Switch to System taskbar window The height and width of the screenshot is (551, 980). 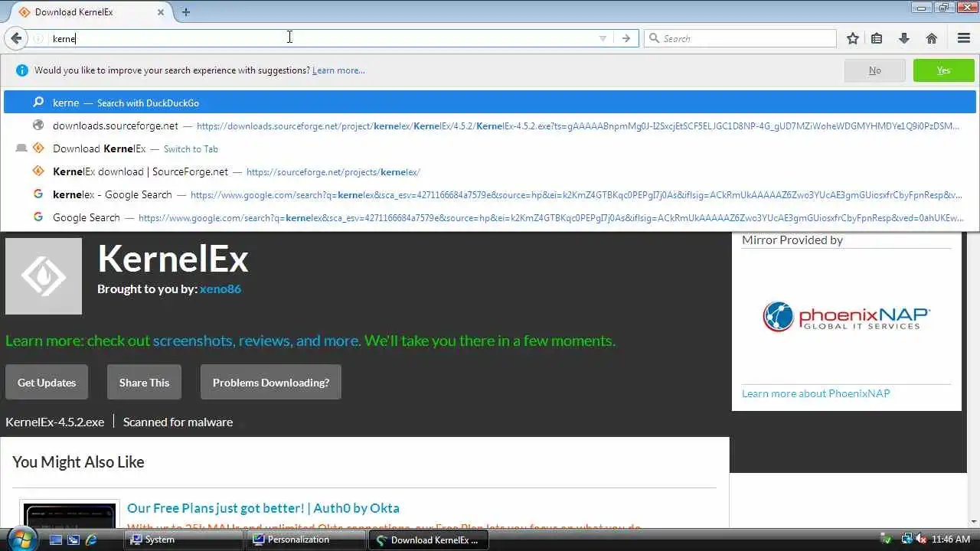coord(183,540)
